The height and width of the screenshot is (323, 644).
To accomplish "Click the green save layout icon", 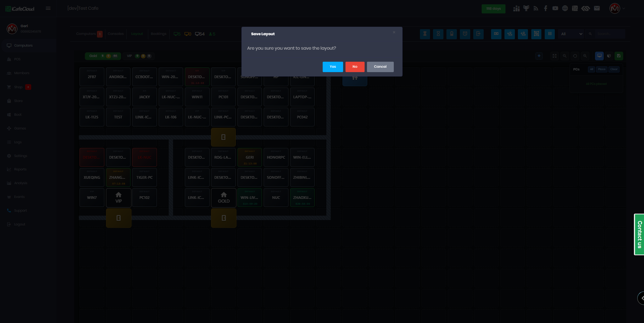I will [x=619, y=56].
